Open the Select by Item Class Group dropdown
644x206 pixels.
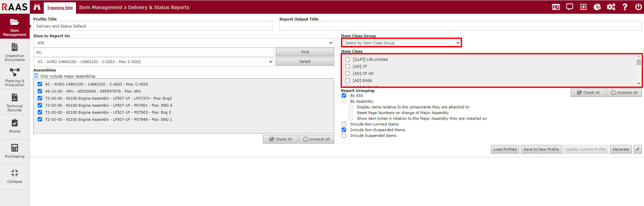[x=402, y=43]
